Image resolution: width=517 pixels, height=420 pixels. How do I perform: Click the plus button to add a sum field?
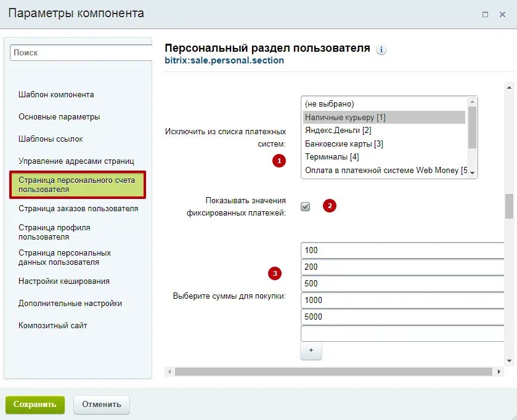[311, 350]
